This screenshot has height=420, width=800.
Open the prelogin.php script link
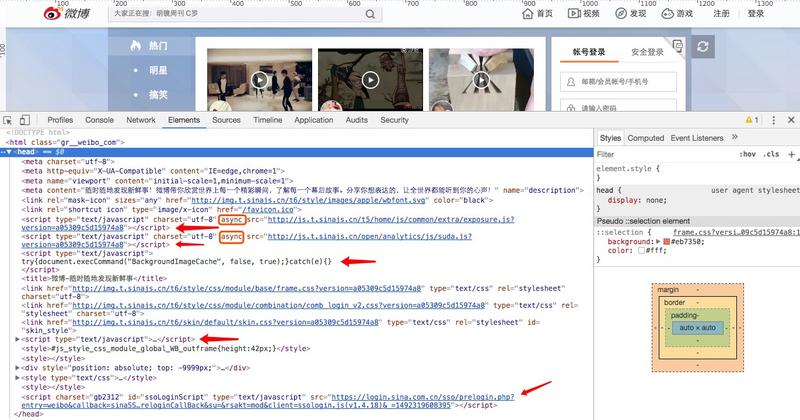(422, 397)
